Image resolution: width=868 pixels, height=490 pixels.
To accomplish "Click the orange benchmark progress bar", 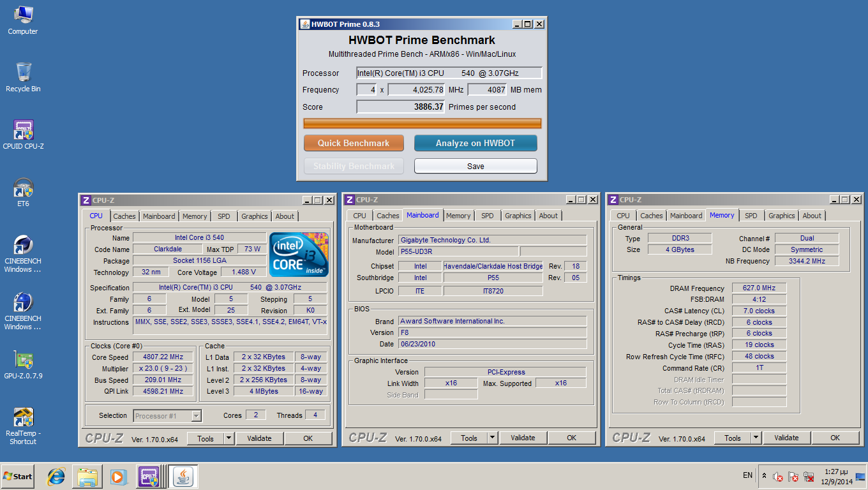I will (x=422, y=123).
